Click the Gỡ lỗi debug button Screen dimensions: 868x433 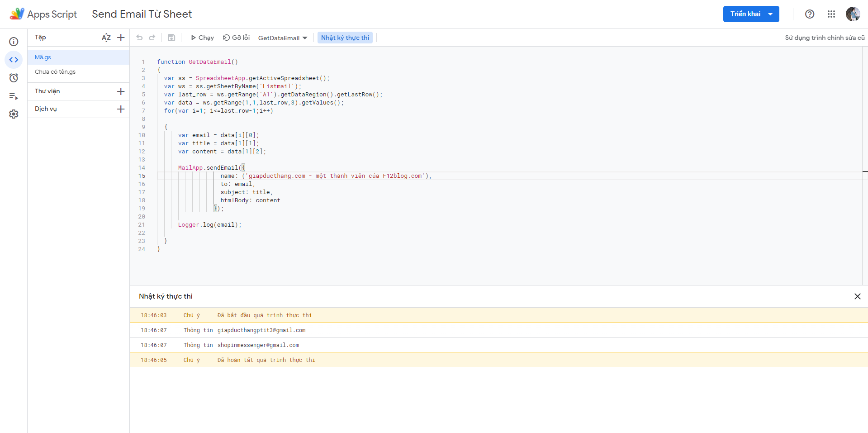(x=236, y=38)
